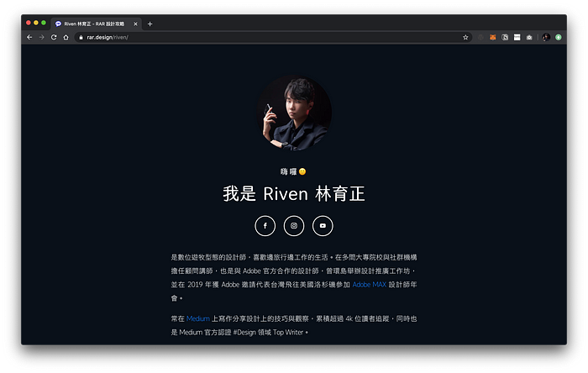588x373 pixels.
Task: Open the WordPress extension icon
Action: [480, 37]
